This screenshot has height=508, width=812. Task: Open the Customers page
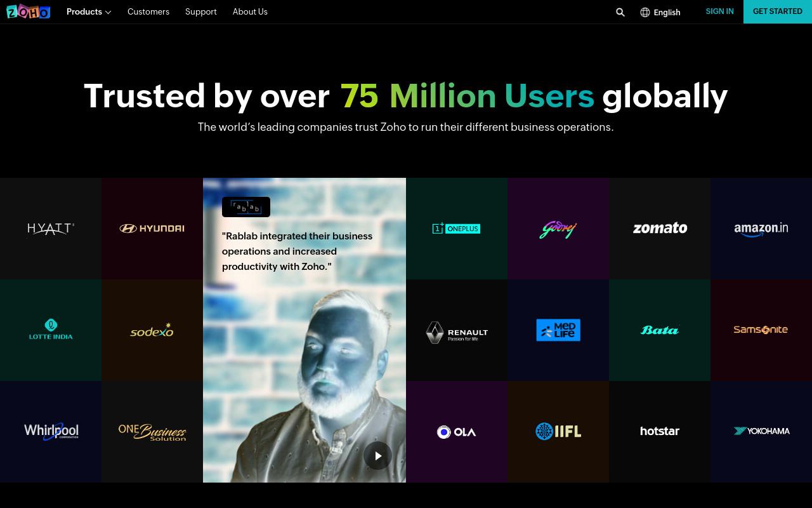[x=148, y=11]
